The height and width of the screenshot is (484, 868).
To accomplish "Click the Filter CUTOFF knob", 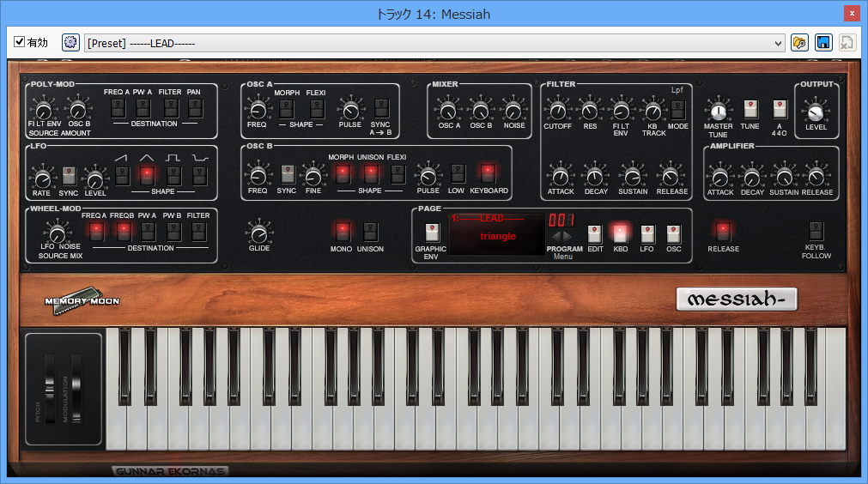I will click(x=557, y=110).
